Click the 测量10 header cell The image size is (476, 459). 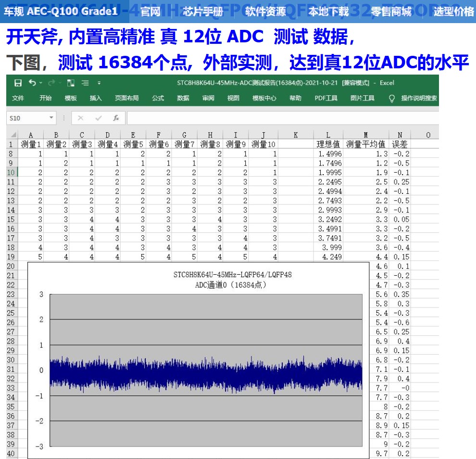coord(263,144)
